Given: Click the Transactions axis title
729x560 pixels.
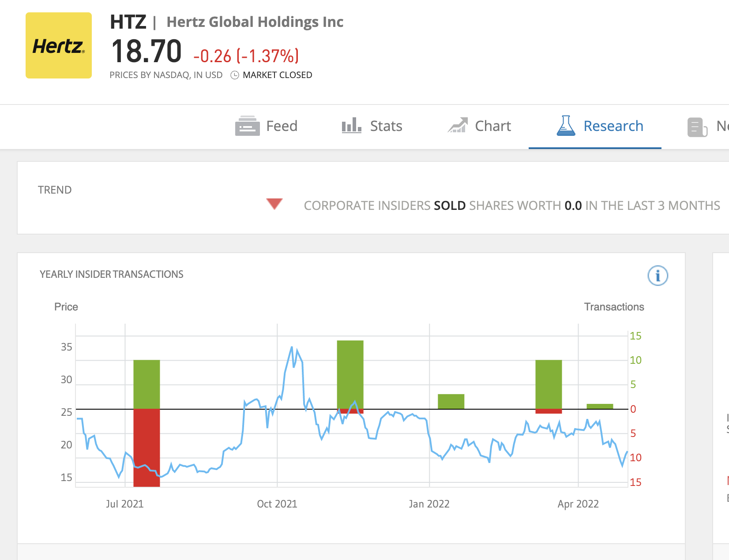Looking at the screenshot, I should [614, 307].
